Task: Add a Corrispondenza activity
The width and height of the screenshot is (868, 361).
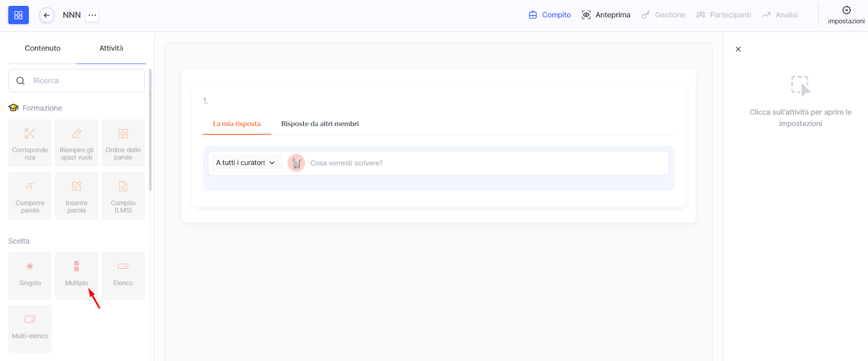Action: coord(30,143)
